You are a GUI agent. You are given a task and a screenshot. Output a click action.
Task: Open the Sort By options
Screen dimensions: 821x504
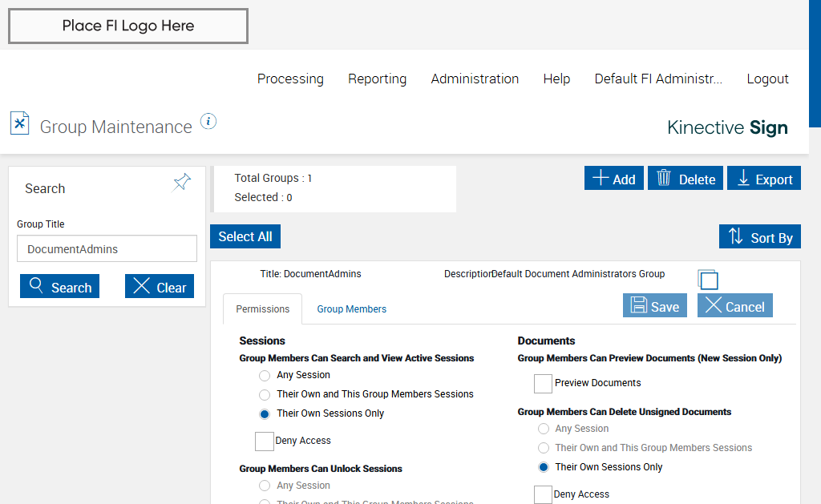pos(759,237)
